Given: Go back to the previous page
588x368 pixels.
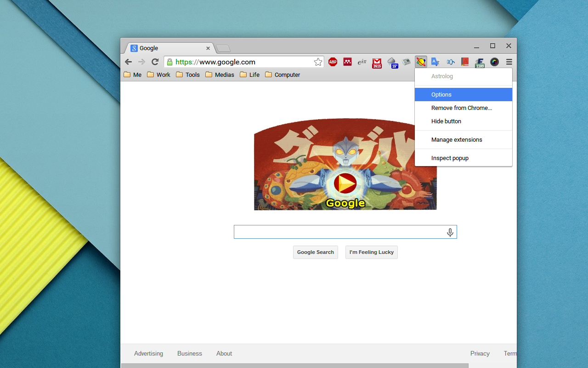Looking at the screenshot, I should point(128,62).
